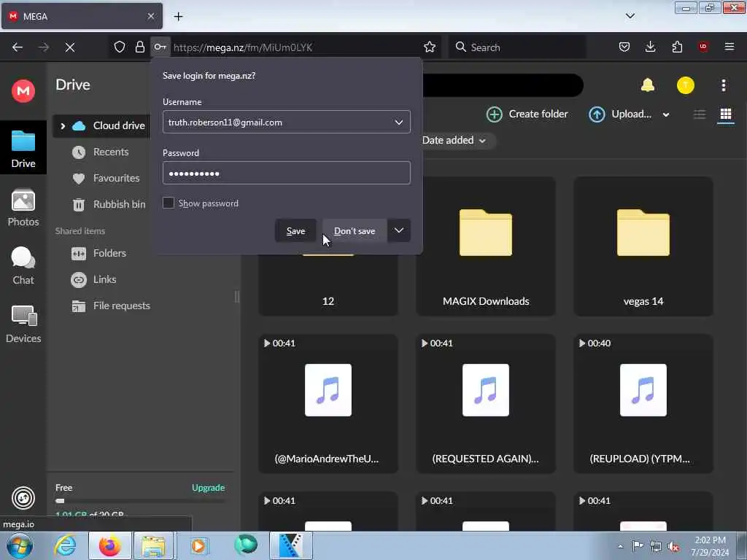747x560 pixels.
Task: Open Save to Pocket icon
Action: pyautogui.click(x=624, y=47)
